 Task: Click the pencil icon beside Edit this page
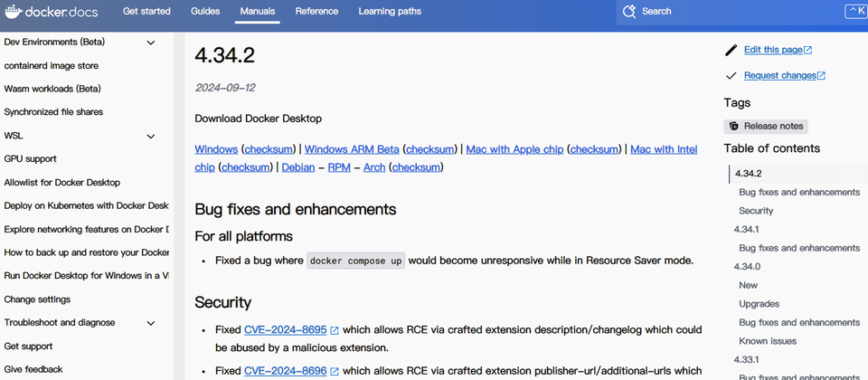[731, 50]
